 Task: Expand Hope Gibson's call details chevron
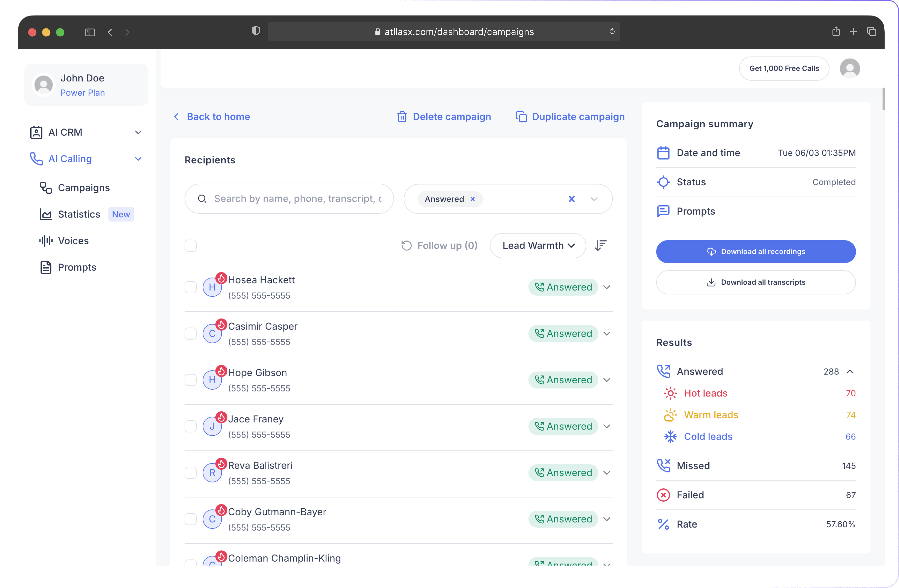(607, 380)
